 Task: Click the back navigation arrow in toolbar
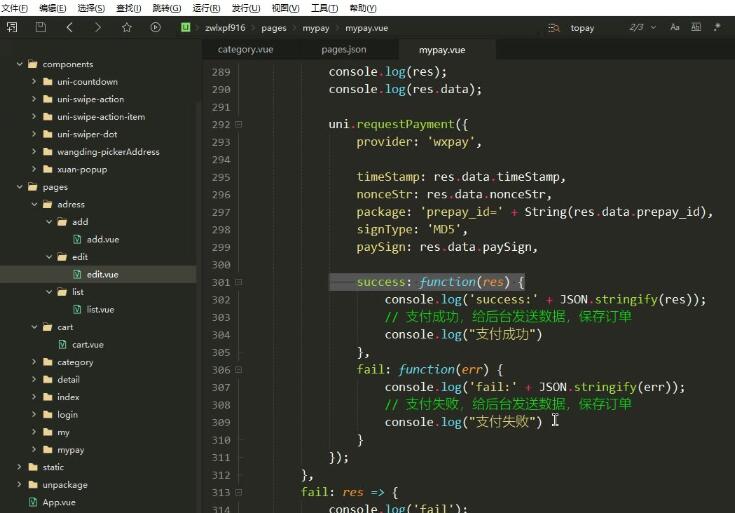coord(69,28)
